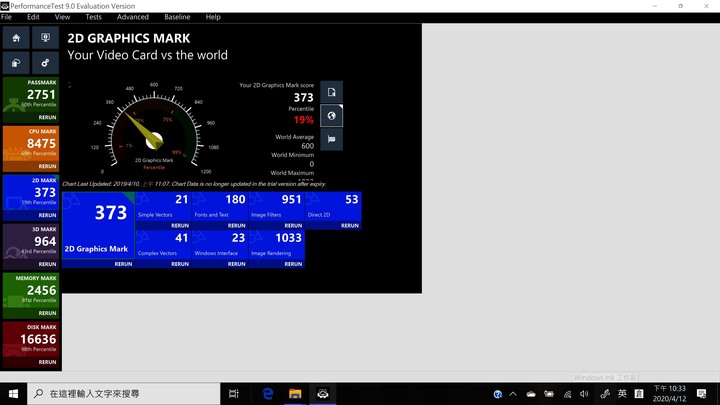Open File Explorer from the taskbar

point(295,394)
